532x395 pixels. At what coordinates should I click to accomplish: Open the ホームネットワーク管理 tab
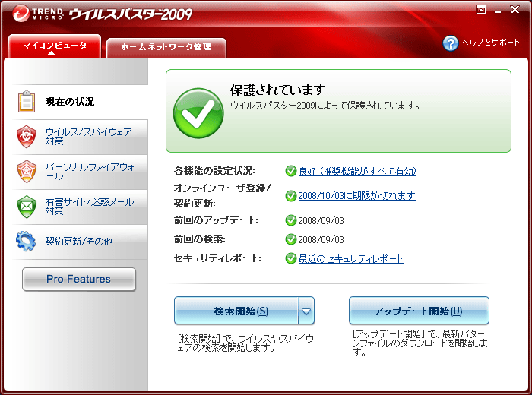pyautogui.click(x=166, y=48)
